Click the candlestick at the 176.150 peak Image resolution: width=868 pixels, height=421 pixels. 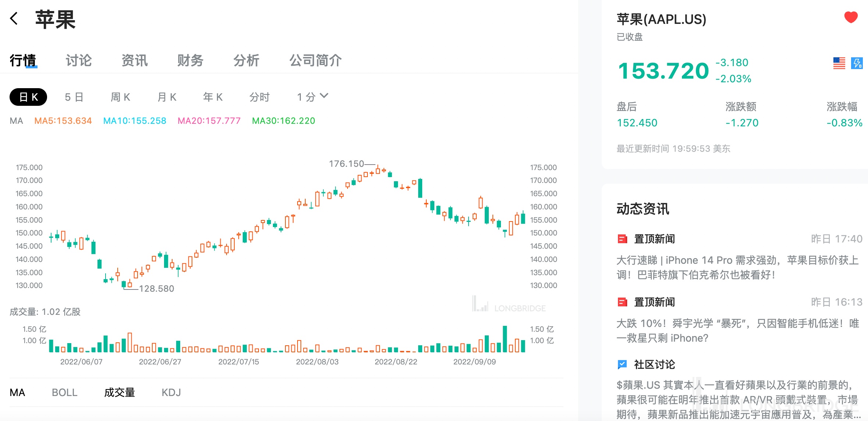click(378, 170)
